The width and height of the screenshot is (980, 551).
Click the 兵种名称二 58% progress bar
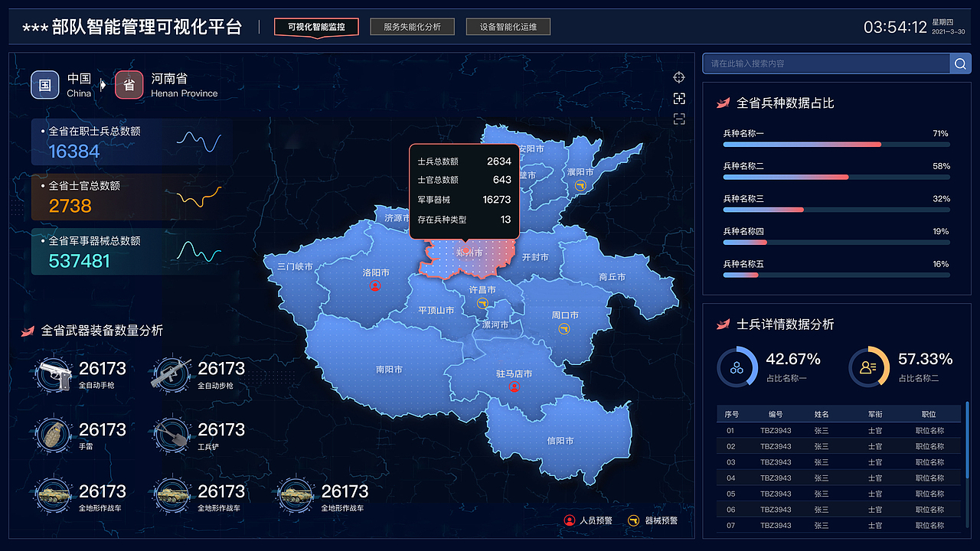tap(837, 177)
